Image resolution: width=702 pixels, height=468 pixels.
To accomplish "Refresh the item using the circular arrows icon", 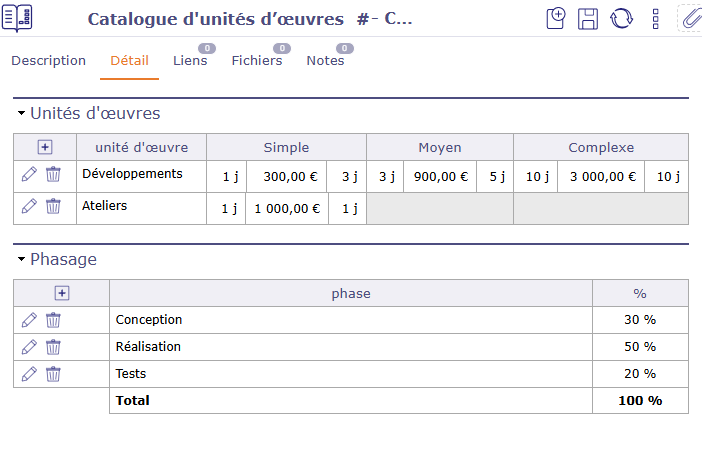I will pos(621,19).
